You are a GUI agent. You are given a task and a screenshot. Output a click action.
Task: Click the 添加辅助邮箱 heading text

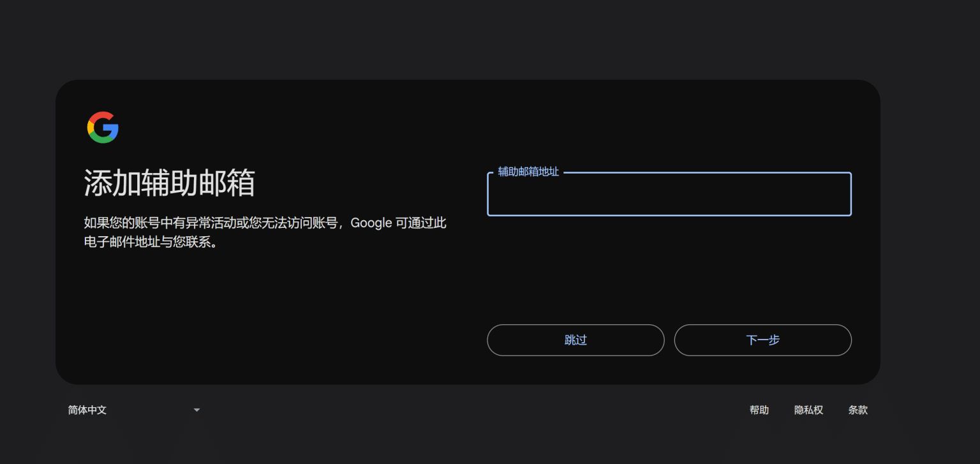170,183
